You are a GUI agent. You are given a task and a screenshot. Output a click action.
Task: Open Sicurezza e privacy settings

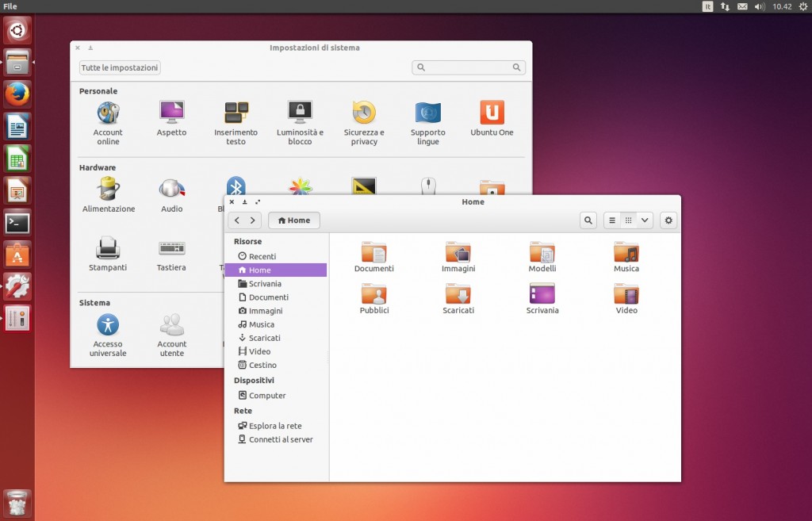364,113
